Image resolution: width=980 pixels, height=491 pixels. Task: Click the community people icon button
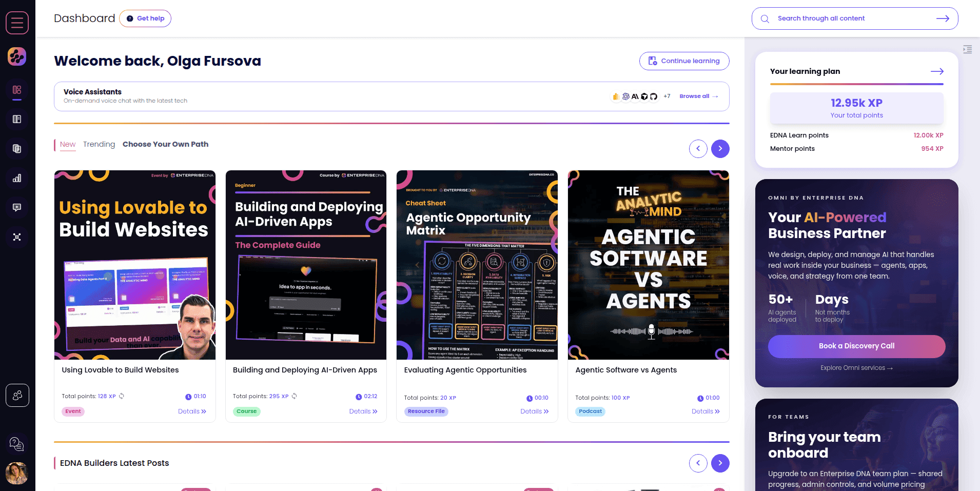(x=17, y=395)
